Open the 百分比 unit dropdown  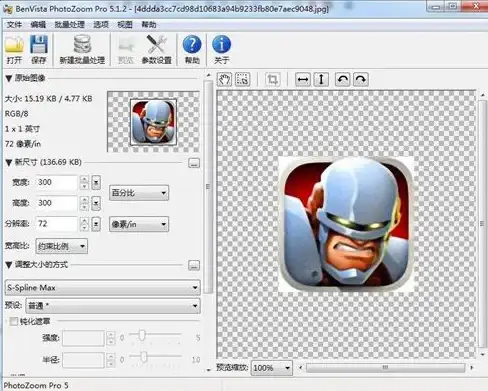pyautogui.click(x=139, y=193)
